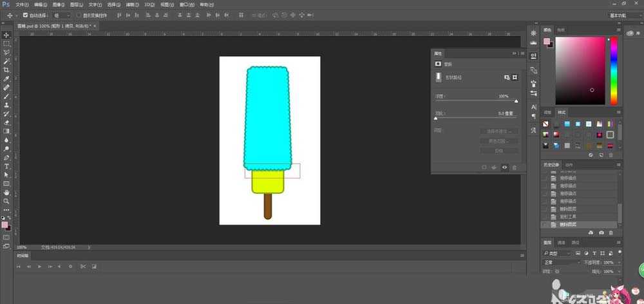
Task: Click the Rectangular Marquee tool
Action: point(6,44)
